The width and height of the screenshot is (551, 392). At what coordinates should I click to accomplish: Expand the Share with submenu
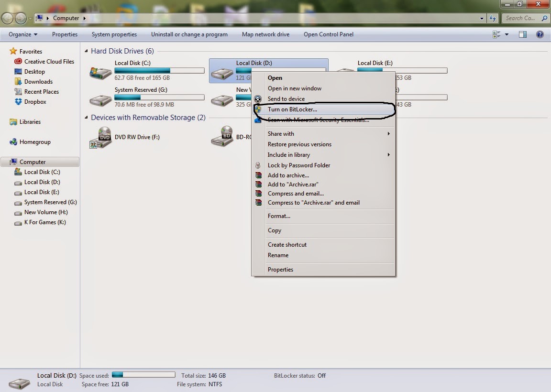click(x=389, y=134)
